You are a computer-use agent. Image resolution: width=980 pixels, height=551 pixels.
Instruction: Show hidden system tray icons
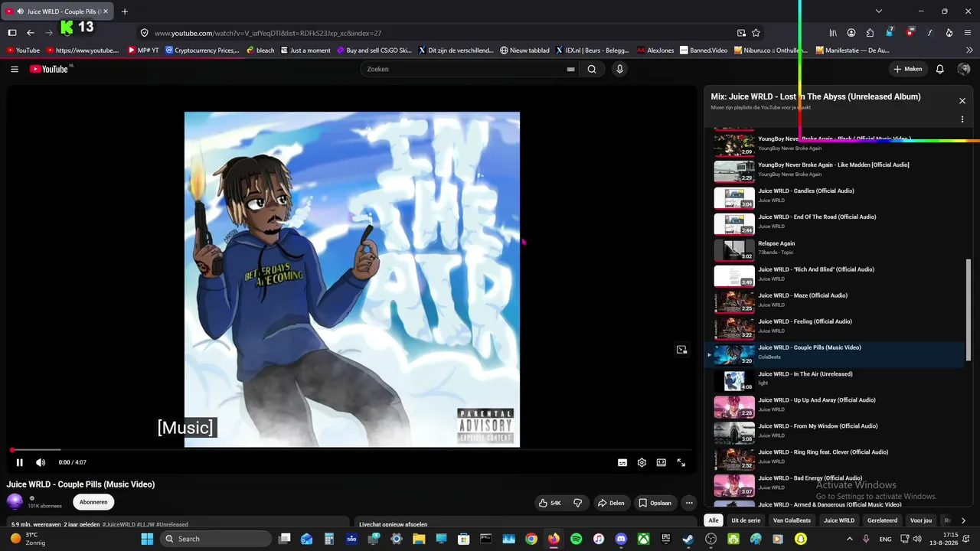click(x=849, y=539)
